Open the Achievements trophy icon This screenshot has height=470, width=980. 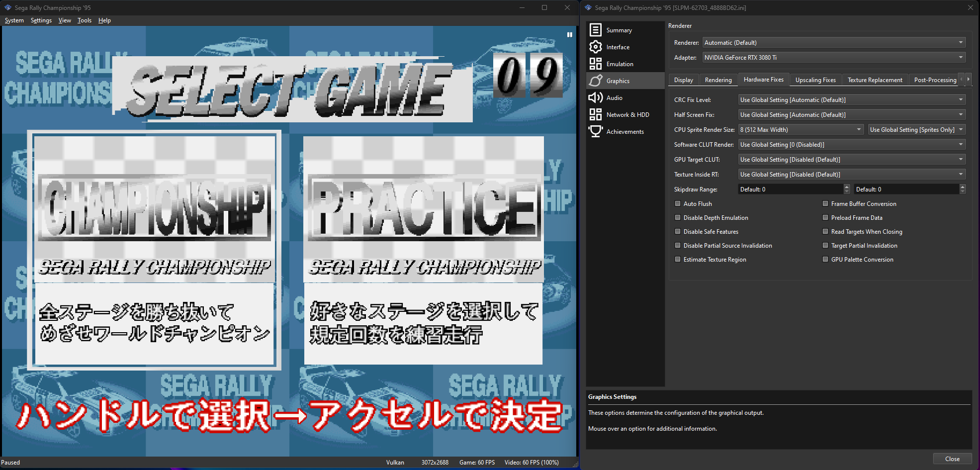[595, 131]
